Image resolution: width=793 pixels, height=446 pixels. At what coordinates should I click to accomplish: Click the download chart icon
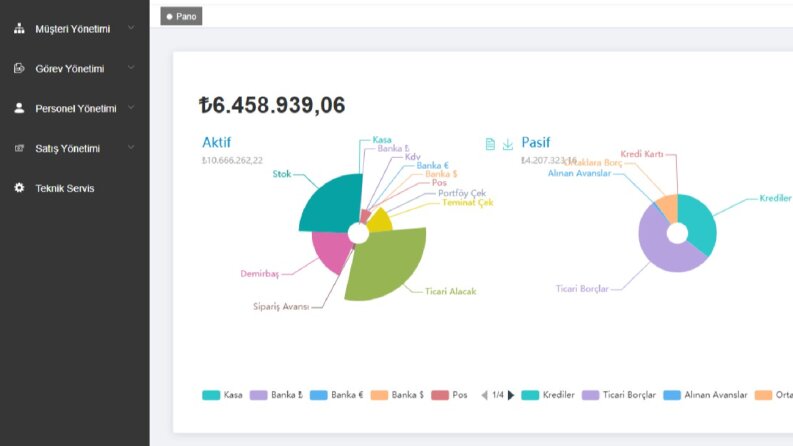(x=508, y=144)
